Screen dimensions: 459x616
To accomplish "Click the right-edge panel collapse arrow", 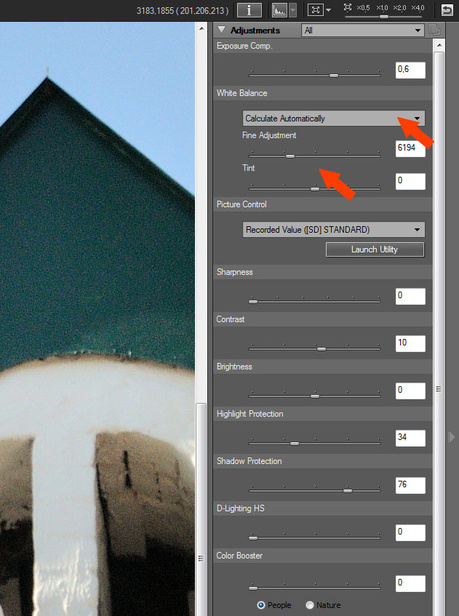I will coord(452,437).
